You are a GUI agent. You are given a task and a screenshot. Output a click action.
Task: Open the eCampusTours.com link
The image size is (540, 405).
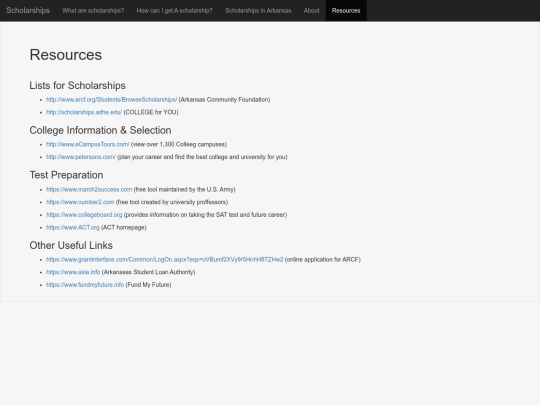(88, 144)
